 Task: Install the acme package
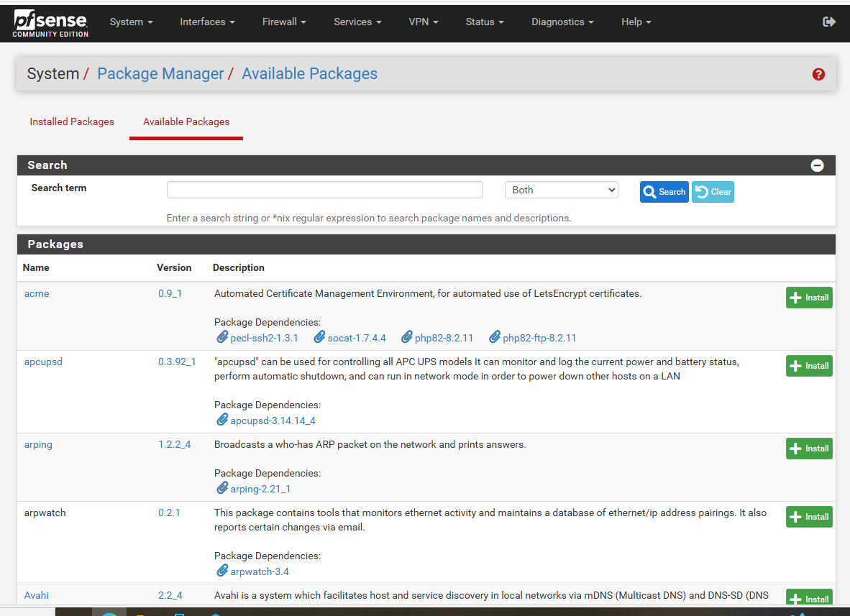pyautogui.click(x=809, y=298)
